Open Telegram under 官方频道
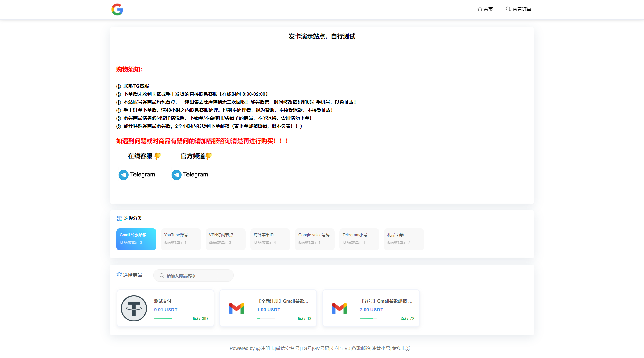The width and height of the screenshot is (644, 358). click(x=190, y=174)
